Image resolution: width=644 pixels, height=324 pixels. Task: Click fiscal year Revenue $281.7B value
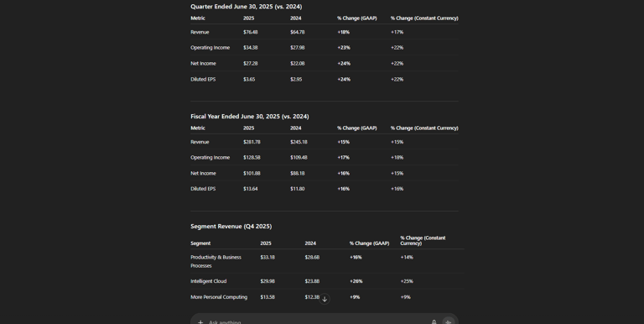click(252, 142)
